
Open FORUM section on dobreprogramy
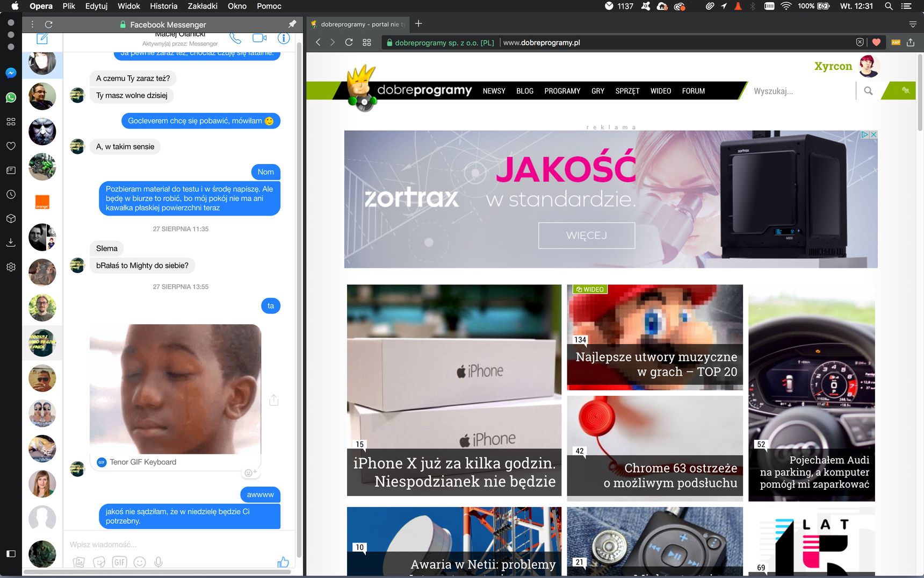pos(694,91)
